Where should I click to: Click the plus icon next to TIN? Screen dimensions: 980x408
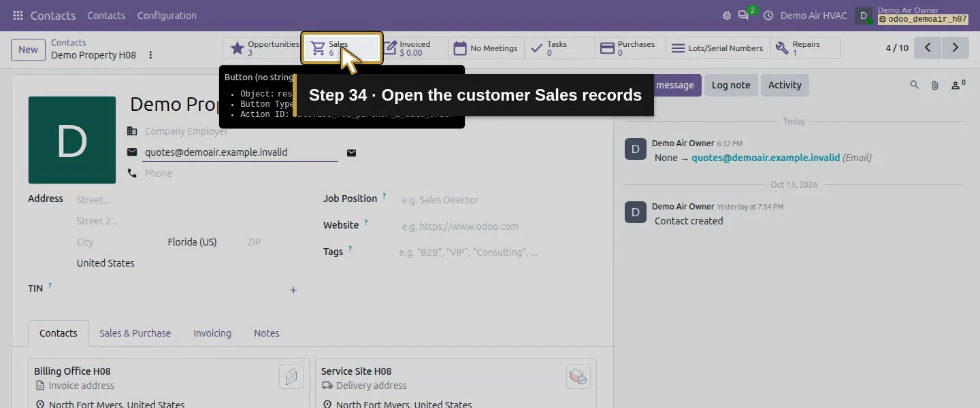[x=293, y=290]
